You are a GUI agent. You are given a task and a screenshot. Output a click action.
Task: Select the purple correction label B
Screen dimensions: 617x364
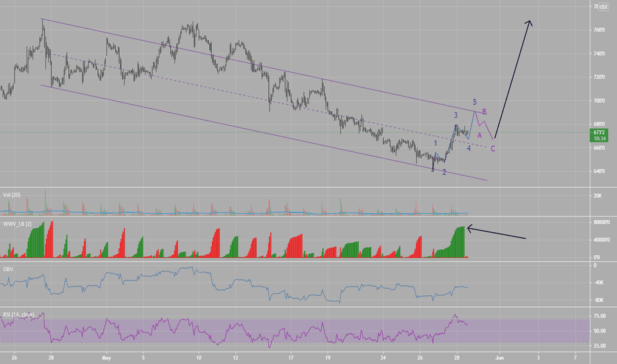(485, 112)
